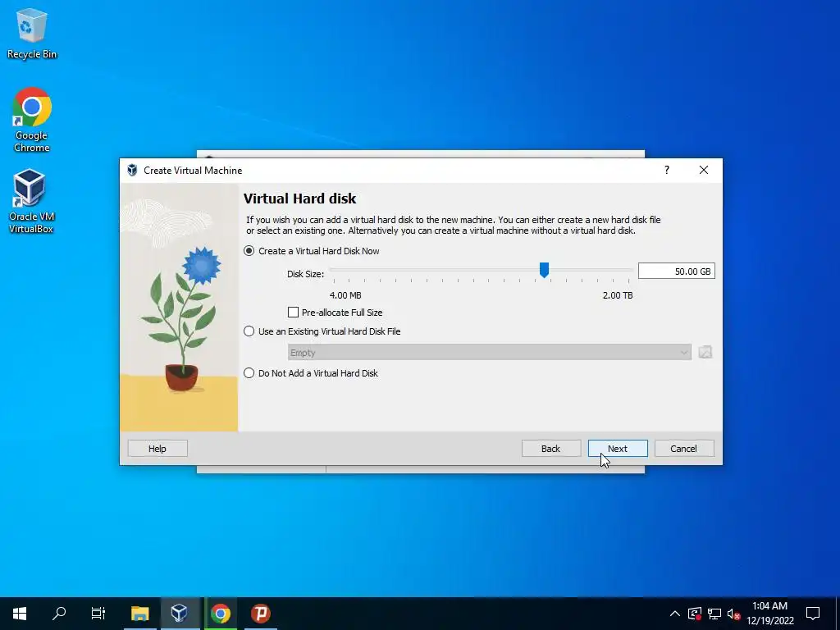
Task: Click the 50.00 GB disk size field
Action: (x=676, y=271)
